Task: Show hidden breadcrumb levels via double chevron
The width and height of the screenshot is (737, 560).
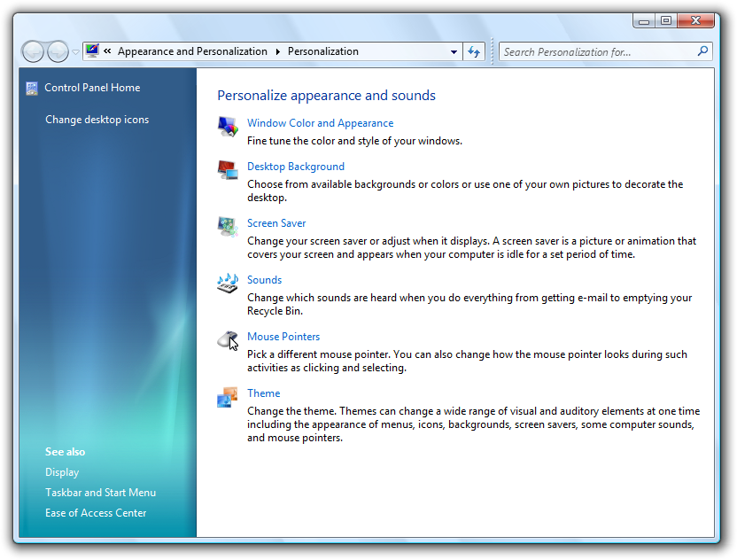Action: point(107,51)
